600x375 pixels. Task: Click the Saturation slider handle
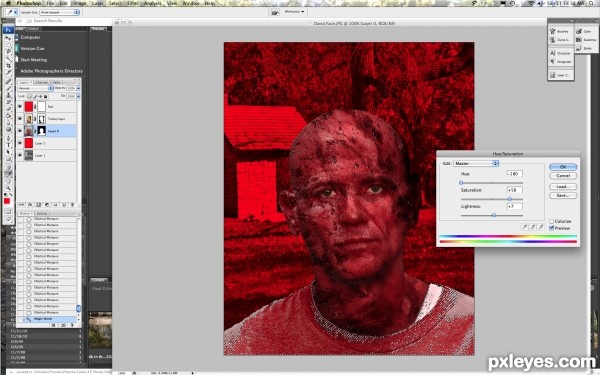click(x=510, y=199)
